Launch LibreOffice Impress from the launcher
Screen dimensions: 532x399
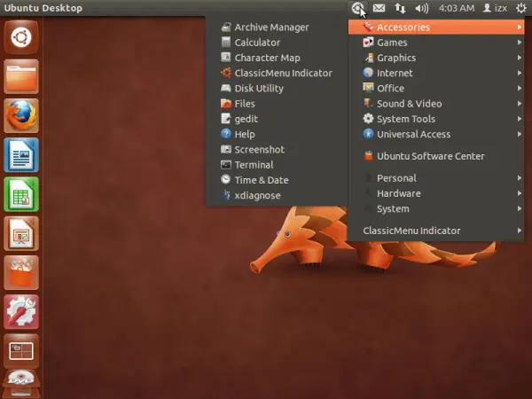click(x=21, y=233)
